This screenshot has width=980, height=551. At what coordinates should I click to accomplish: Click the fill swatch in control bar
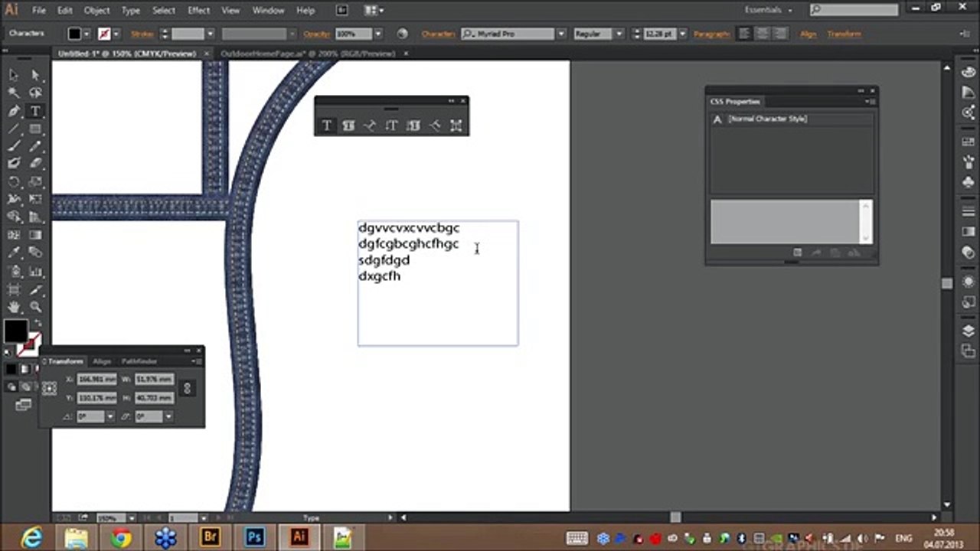click(x=74, y=34)
